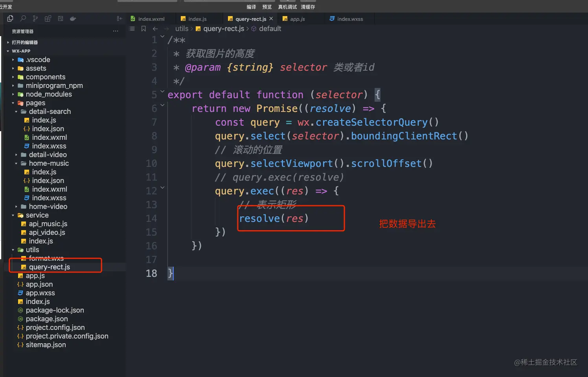The width and height of the screenshot is (588, 377).
Task: Click line number 18 in the gutter
Action: click(x=151, y=273)
